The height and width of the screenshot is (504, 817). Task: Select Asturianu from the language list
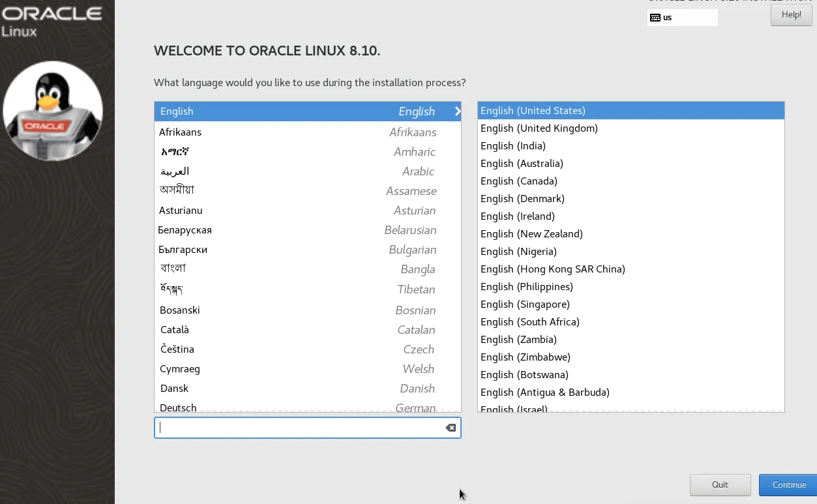click(308, 210)
